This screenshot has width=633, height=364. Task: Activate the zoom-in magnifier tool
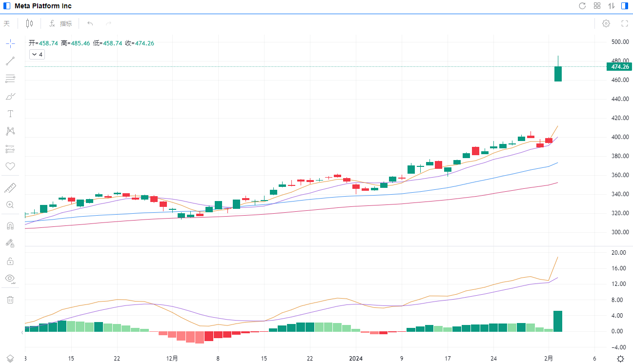click(10, 205)
